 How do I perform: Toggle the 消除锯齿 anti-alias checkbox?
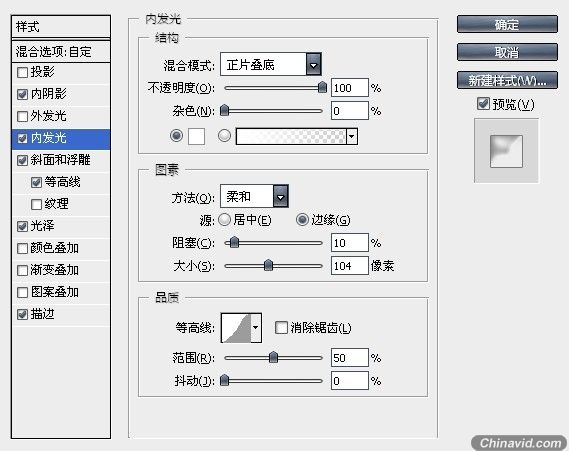[x=281, y=328]
